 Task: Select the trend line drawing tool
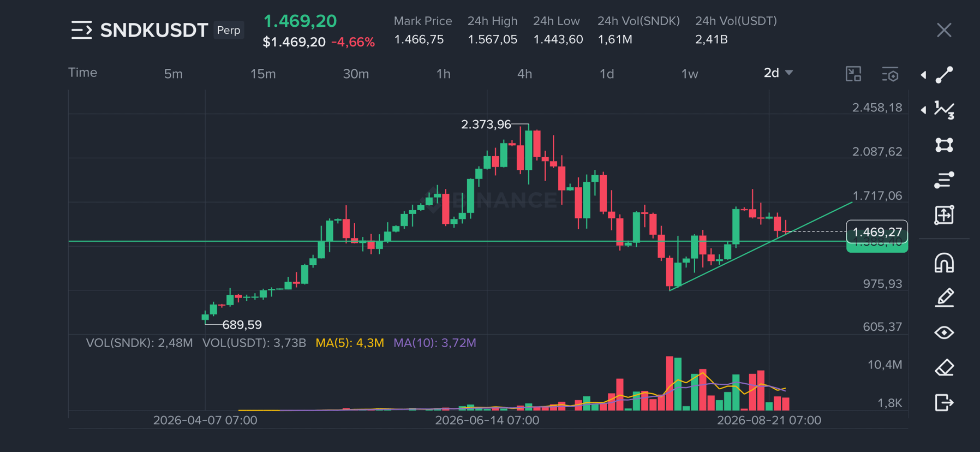pos(945,75)
